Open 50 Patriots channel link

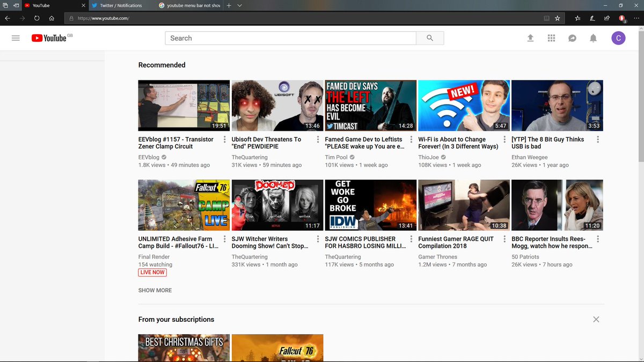pyautogui.click(x=525, y=257)
